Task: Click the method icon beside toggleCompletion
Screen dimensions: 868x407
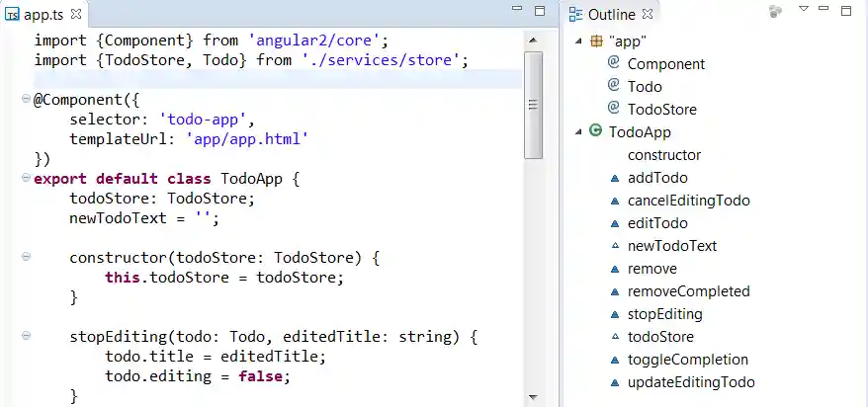Action: pos(615,360)
